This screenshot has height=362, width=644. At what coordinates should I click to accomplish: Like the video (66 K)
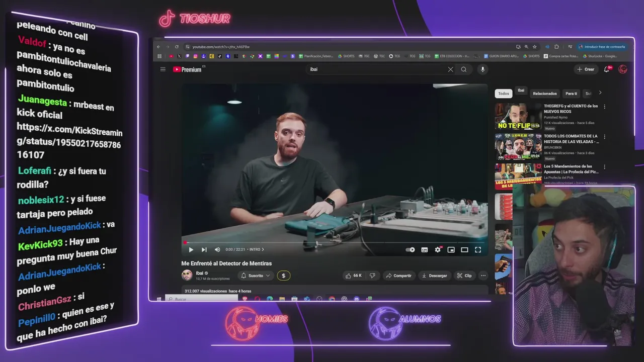tap(354, 276)
